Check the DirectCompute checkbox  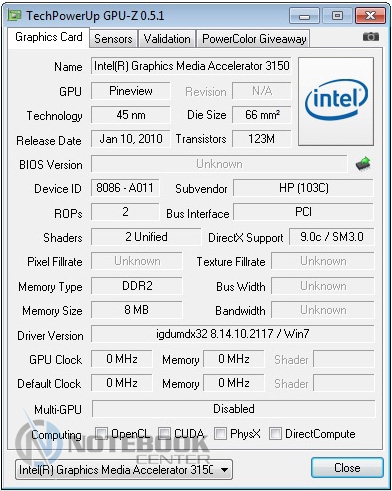275,434
